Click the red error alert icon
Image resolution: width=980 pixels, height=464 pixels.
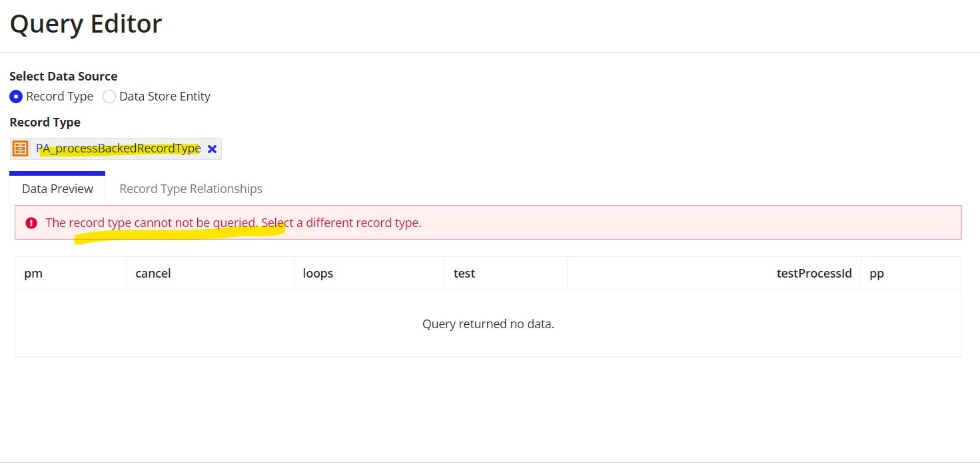point(31,223)
